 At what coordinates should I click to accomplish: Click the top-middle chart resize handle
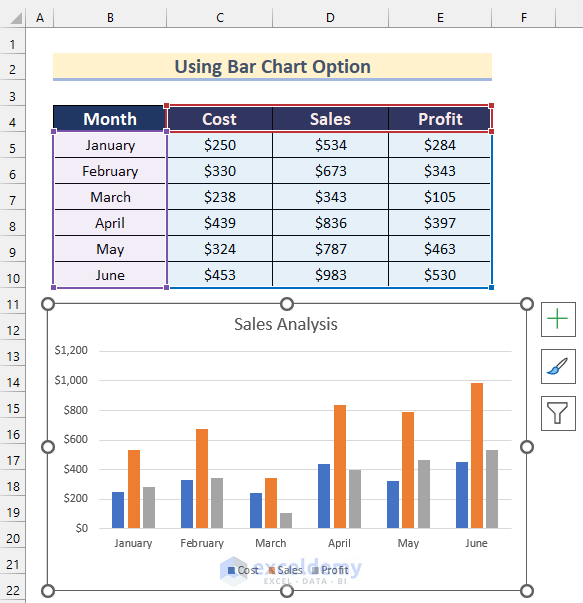pyautogui.click(x=287, y=304)
